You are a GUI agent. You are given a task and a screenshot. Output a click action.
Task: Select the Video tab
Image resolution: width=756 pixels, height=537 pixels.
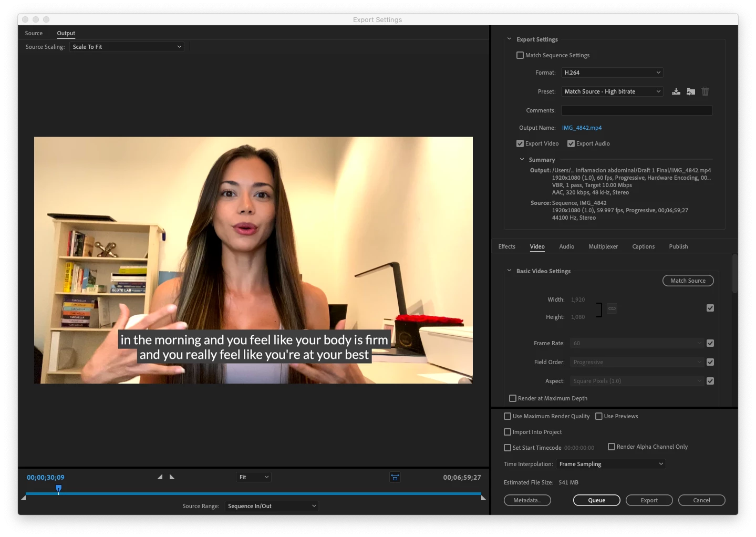(x=537, y=246)
